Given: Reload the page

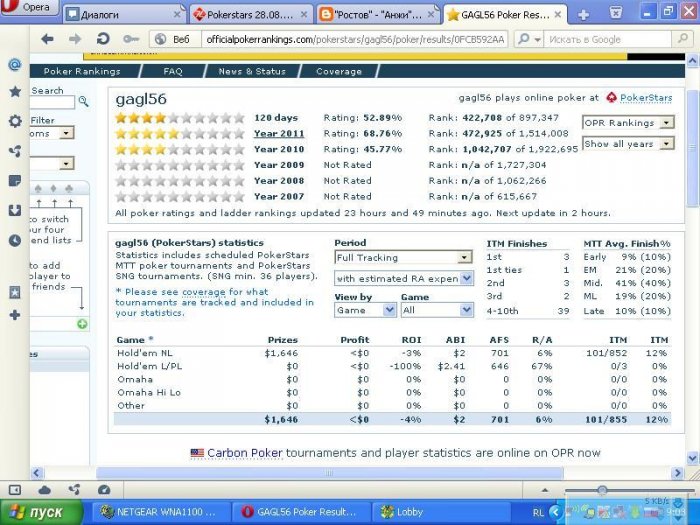Looking at the screenshot, I should (x=103, y=39).
